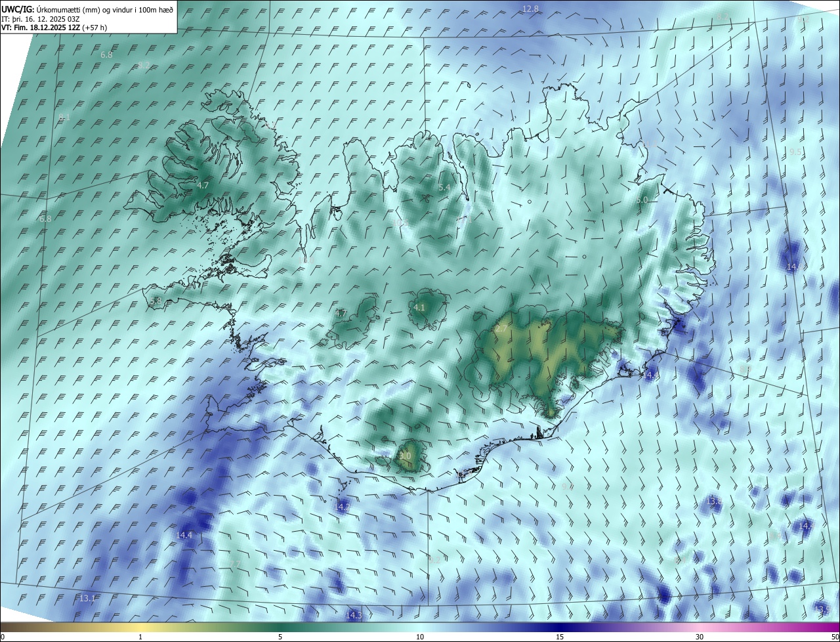Click the 5.8 label on Snæfellsnes peninsula

point(156,301)
